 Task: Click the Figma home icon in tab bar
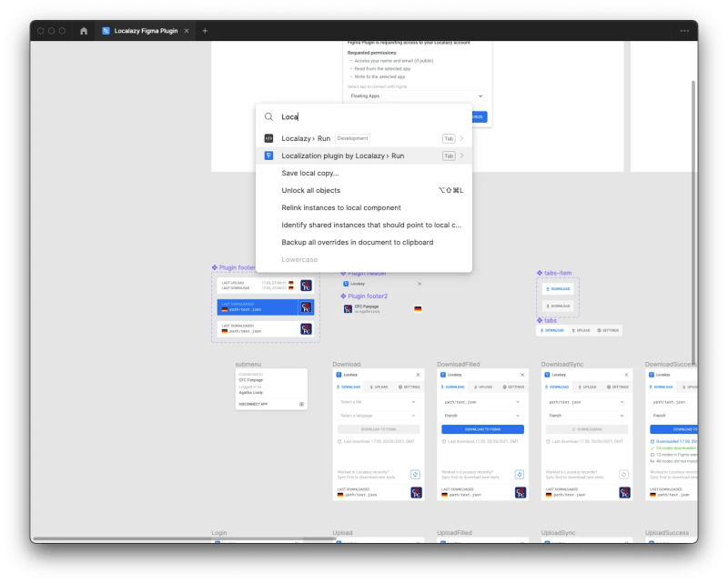(84, 30)
